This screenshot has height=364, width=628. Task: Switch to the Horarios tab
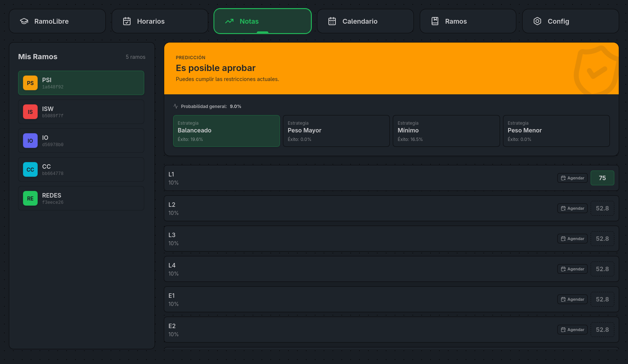pos(160,21)
